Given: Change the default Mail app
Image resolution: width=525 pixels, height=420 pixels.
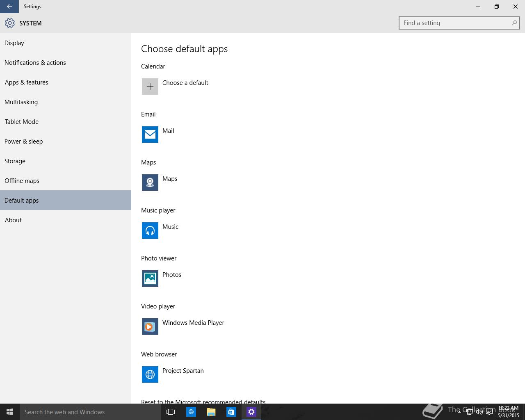Looking at the screenshot, I should (168, 131).
